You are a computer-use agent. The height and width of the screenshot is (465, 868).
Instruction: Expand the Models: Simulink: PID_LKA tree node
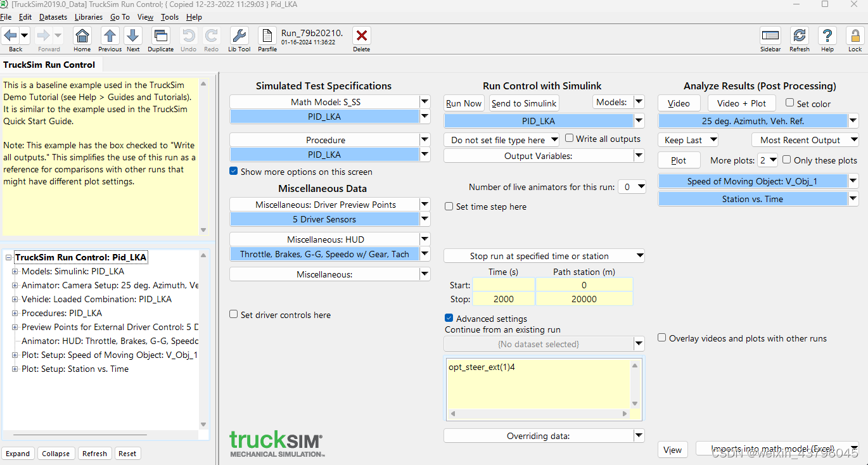[15, 271]
